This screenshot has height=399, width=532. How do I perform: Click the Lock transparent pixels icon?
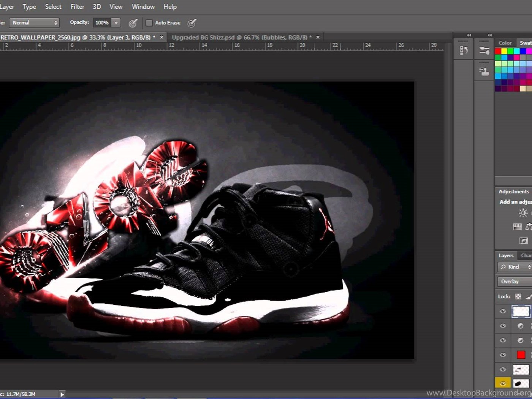(x=518, y=296)
